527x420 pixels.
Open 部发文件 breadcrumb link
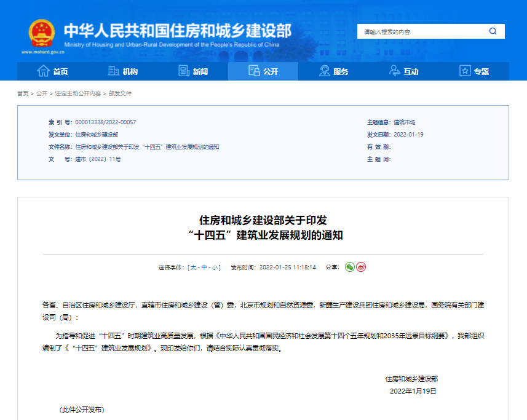[121, 93]
